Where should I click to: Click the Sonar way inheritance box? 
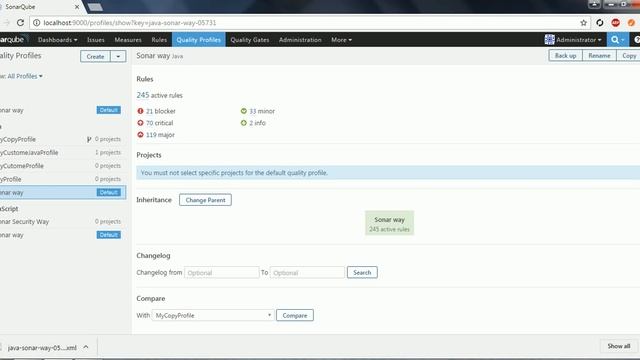click(x=389, y=223)
